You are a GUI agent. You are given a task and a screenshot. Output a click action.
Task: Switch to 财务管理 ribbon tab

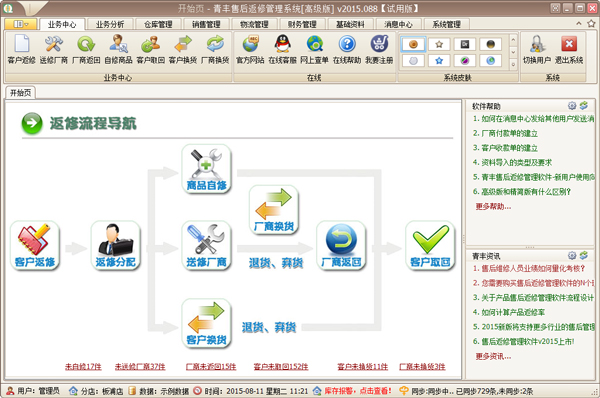tap(302, 24)
